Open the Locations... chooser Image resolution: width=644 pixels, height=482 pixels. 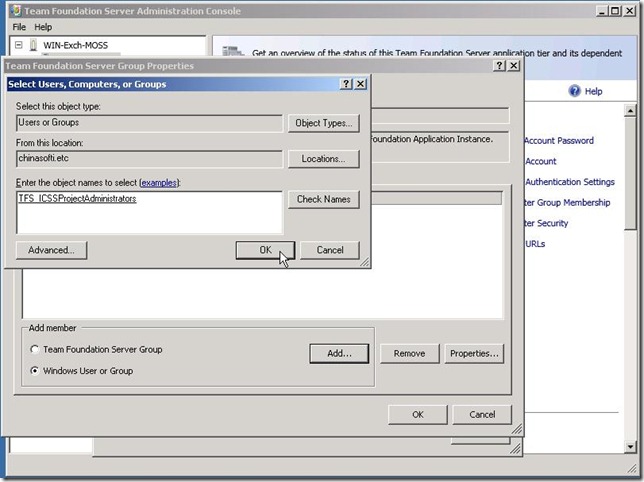pos(324,159)
